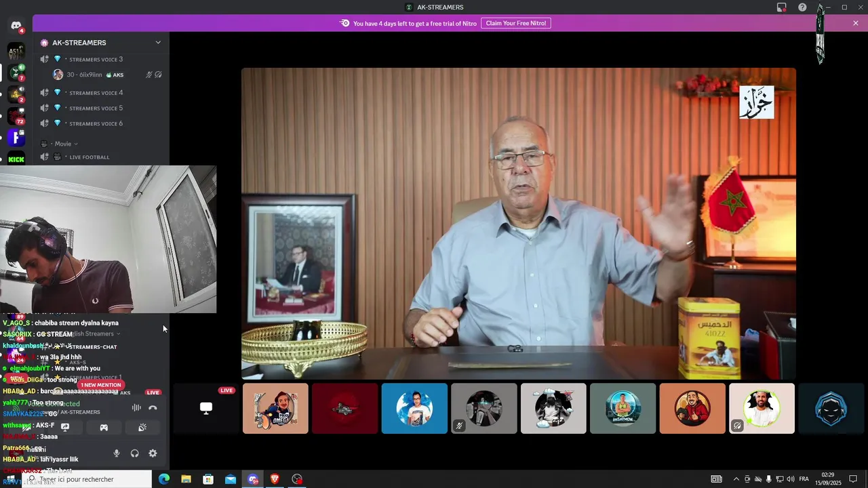Select the blue background participant tile
The image size is (868, 488).
click(x=414, y=408)
